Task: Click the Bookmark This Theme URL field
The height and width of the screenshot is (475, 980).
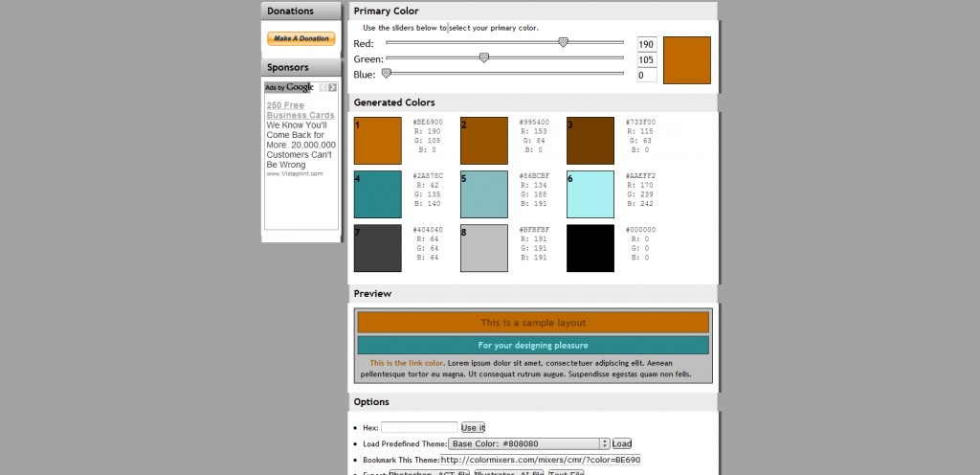Action: tap(541, 460)
